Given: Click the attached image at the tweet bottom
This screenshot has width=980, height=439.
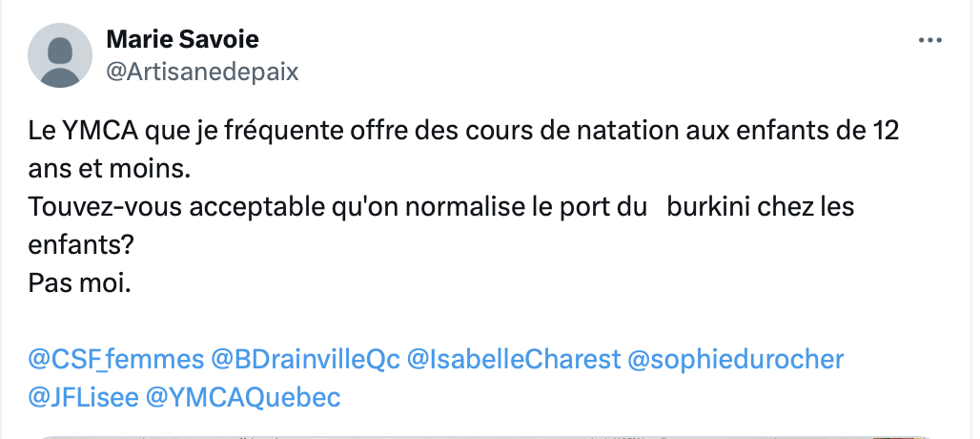Looking at the screenshot, I should click(485, 436).
